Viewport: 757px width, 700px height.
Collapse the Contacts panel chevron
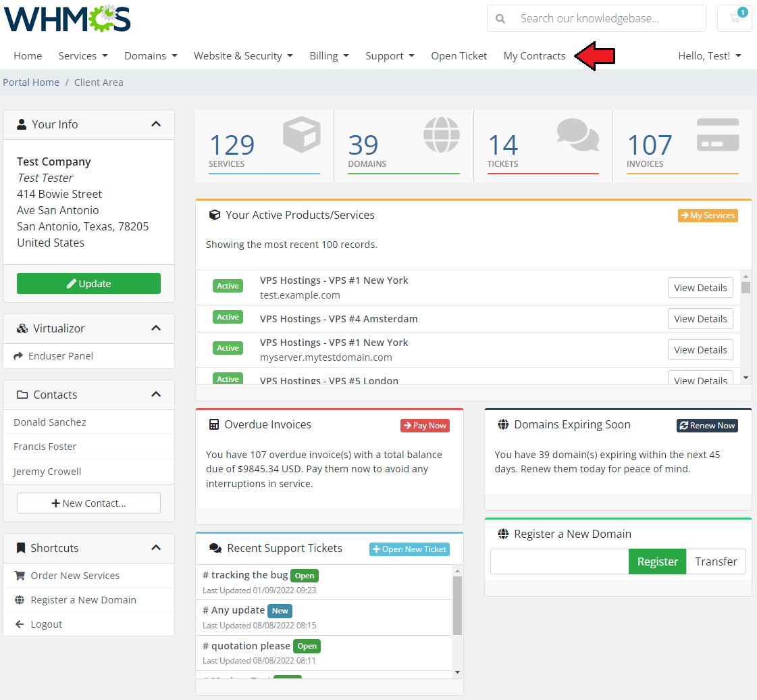[156, 394]
